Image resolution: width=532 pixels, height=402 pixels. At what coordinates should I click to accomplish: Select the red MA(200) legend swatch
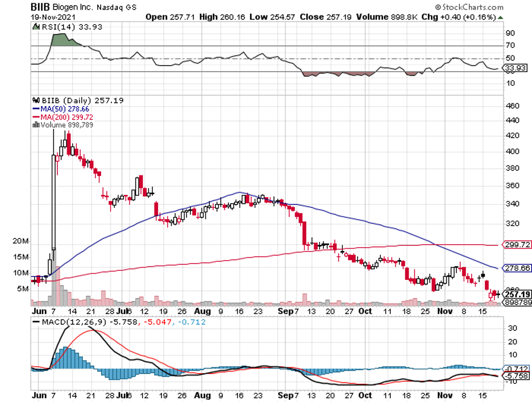(36, 117)
